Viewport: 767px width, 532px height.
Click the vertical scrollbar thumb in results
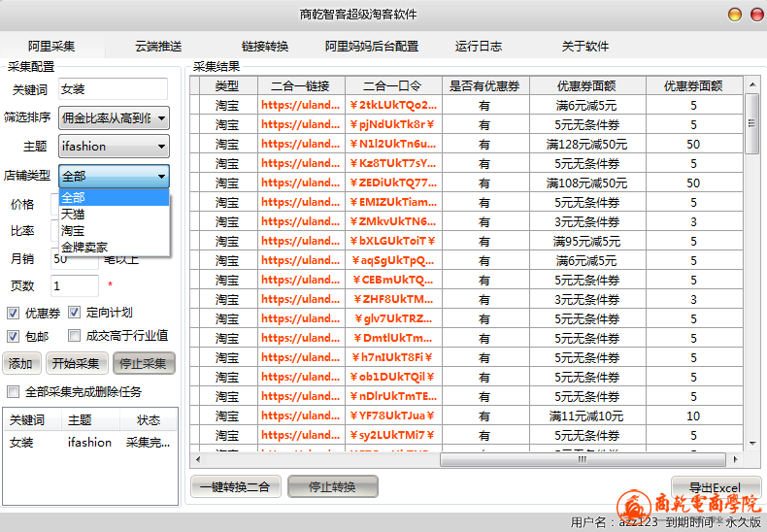pos(752,123)
